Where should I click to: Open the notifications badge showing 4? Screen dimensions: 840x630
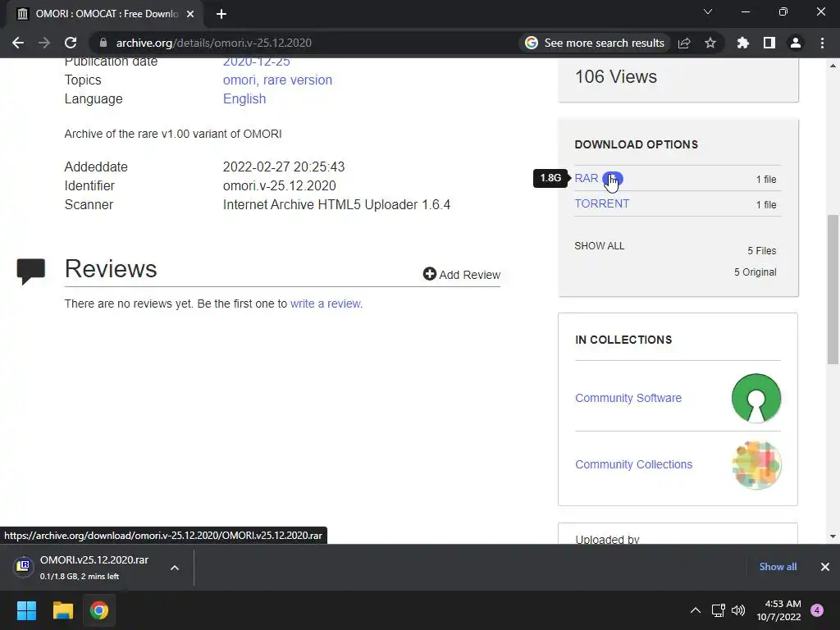[817, 610]
